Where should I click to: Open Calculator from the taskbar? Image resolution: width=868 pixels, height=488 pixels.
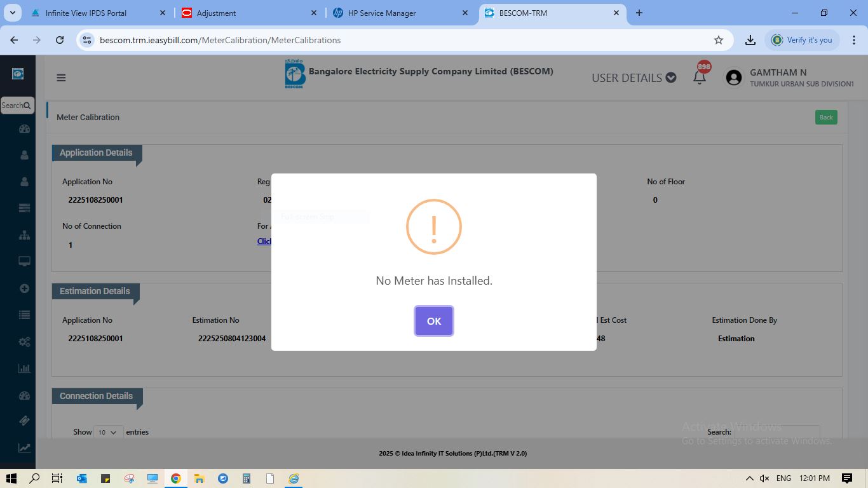pos(247,478)
